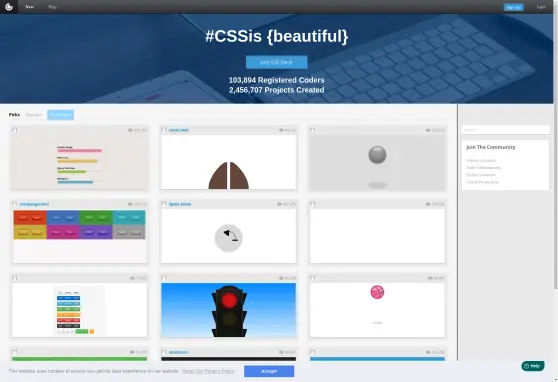
Task: Switch to the Popular tab
Action: click(34, 115)
